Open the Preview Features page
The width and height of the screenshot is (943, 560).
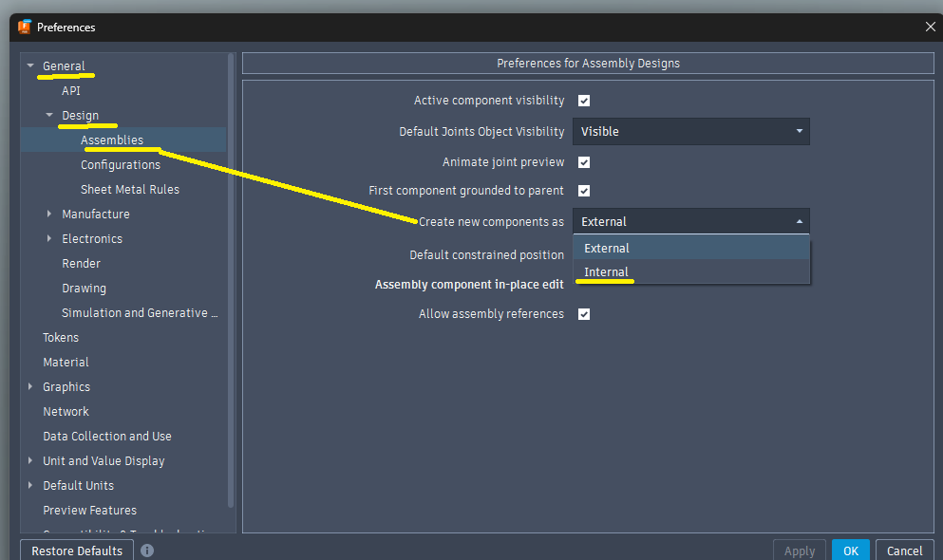89,510
